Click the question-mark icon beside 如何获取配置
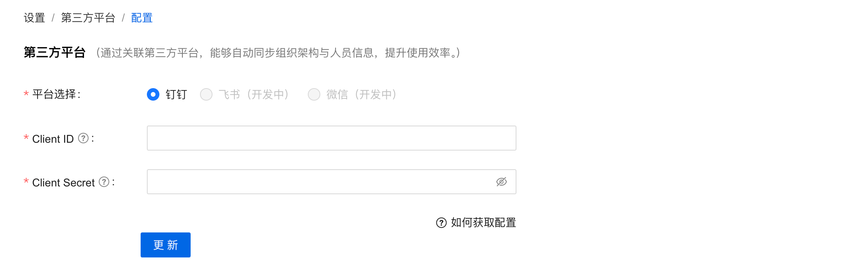868x273 pixels. pos(441,223)
